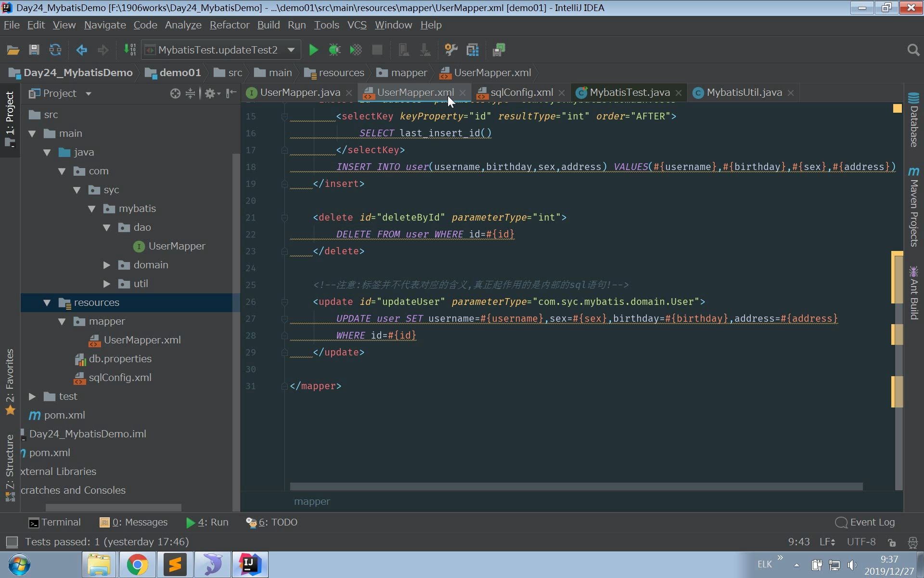Open the Terminal tool window
This screenshot has height=578, width=924.
pyautogui.click(x=54, y=522)
